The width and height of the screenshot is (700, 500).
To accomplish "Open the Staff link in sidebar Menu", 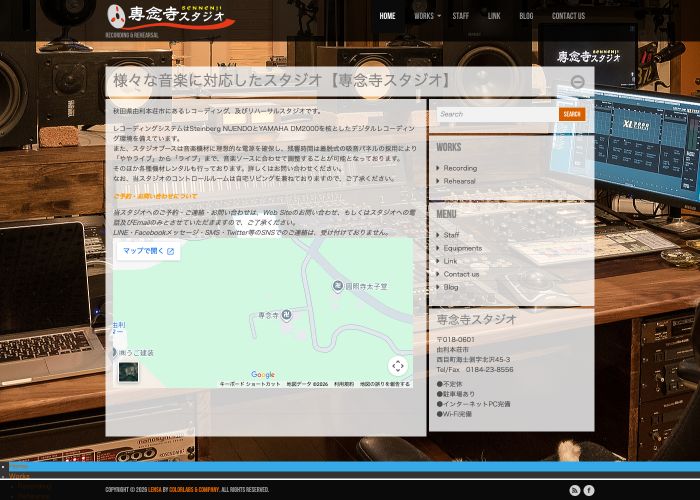I will coord(451,235).
